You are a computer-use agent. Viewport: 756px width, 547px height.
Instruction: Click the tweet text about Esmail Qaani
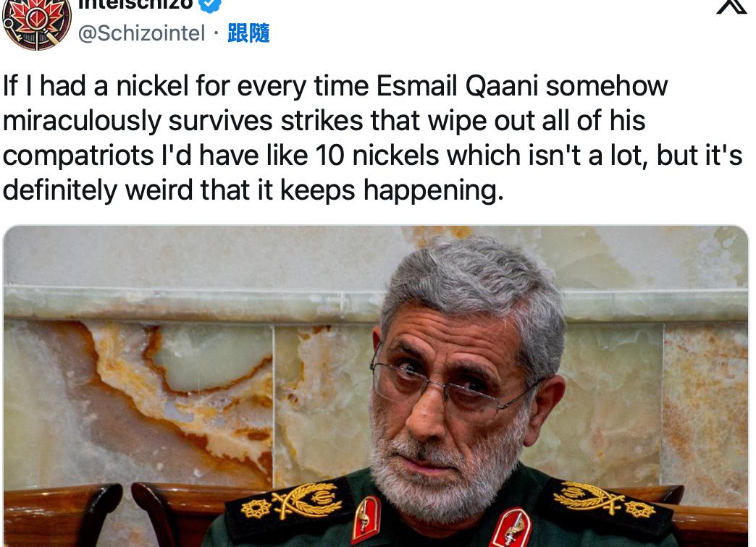pyautogui.click(x=372, y=137)
